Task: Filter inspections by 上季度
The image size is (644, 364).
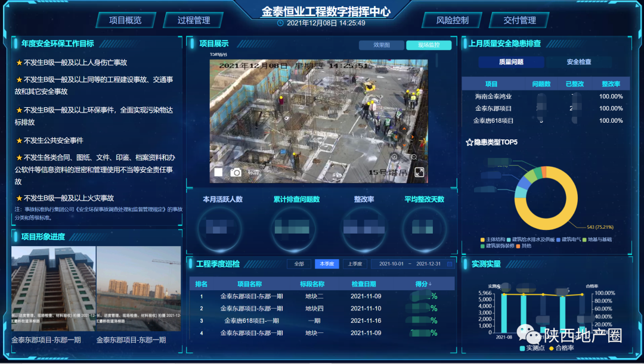Action: point(355,264)
